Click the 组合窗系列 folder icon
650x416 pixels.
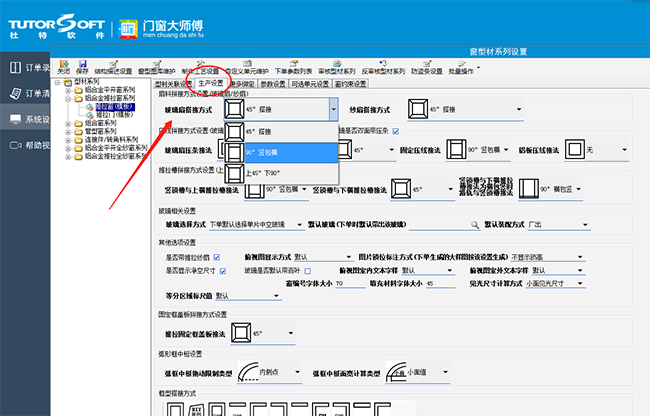point(78,123)
